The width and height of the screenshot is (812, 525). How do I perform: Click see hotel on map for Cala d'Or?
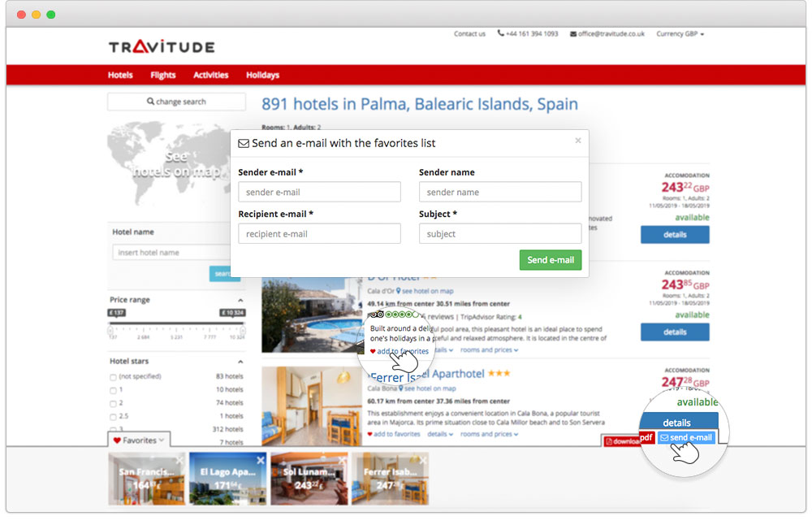click(427, 291)
